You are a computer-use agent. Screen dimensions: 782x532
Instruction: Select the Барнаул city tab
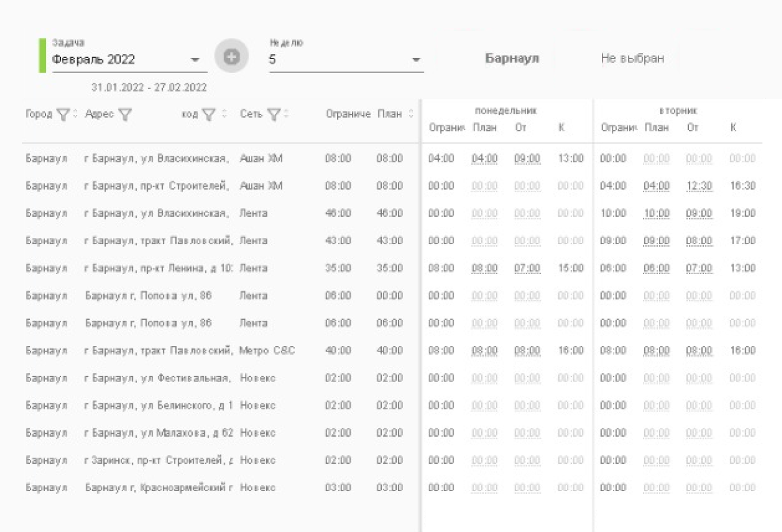point(512,58)
